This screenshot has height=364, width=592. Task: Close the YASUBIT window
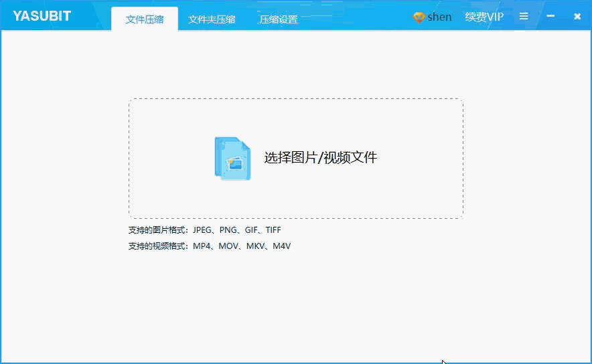coord(577,16)
